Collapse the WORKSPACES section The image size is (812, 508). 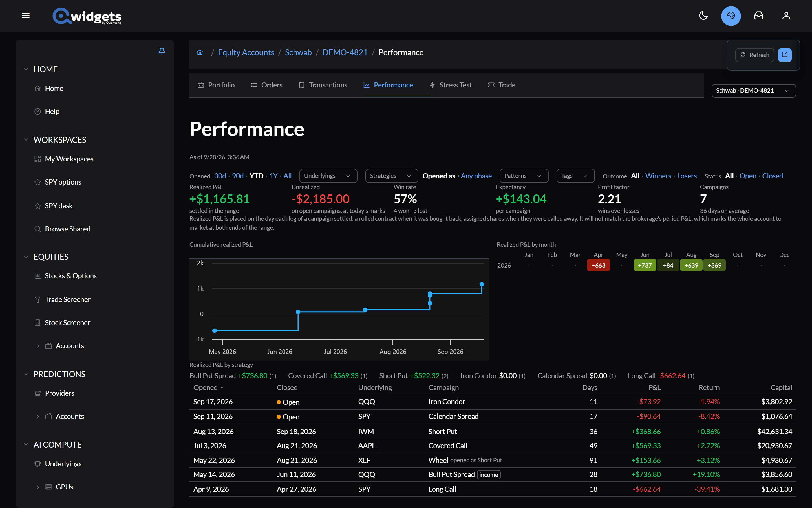point(26,140)
